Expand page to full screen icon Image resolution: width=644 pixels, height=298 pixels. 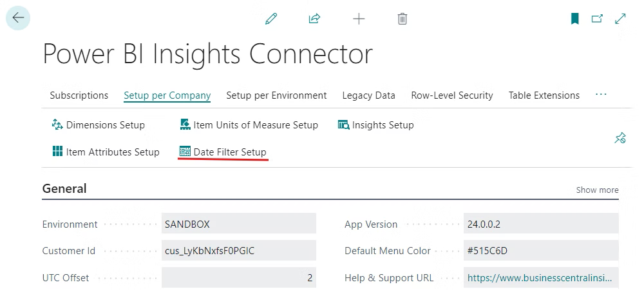click(x=620, y=19)
